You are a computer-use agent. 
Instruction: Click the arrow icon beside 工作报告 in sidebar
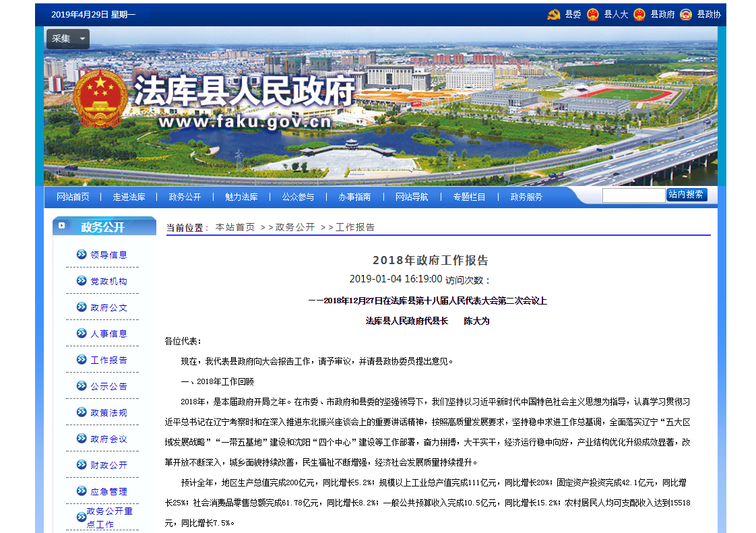click(x=82, y=359)
